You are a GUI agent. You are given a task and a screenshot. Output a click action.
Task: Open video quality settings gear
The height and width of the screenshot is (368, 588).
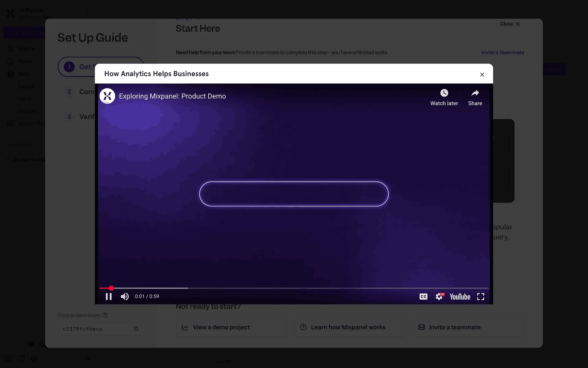tap(439, 297)
